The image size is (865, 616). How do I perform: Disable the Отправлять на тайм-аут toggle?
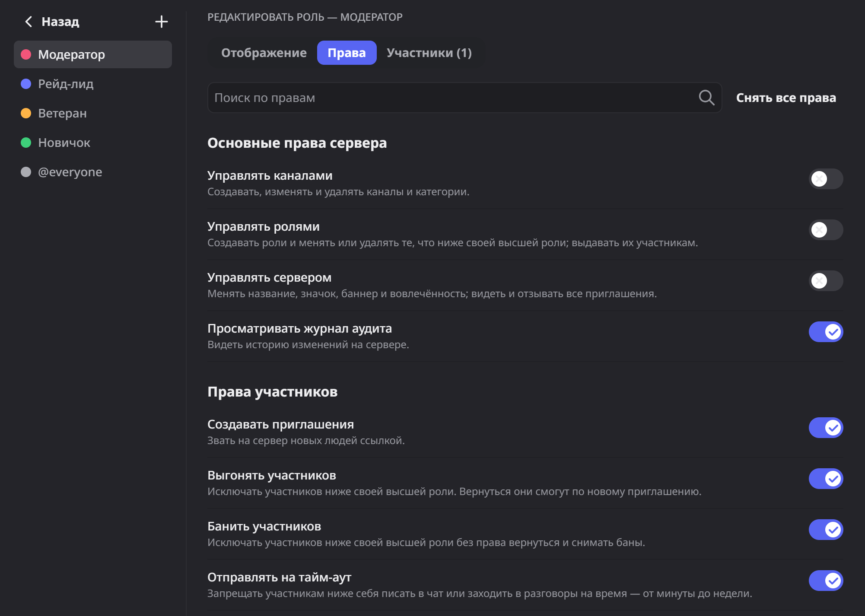(x=826, y=581)
